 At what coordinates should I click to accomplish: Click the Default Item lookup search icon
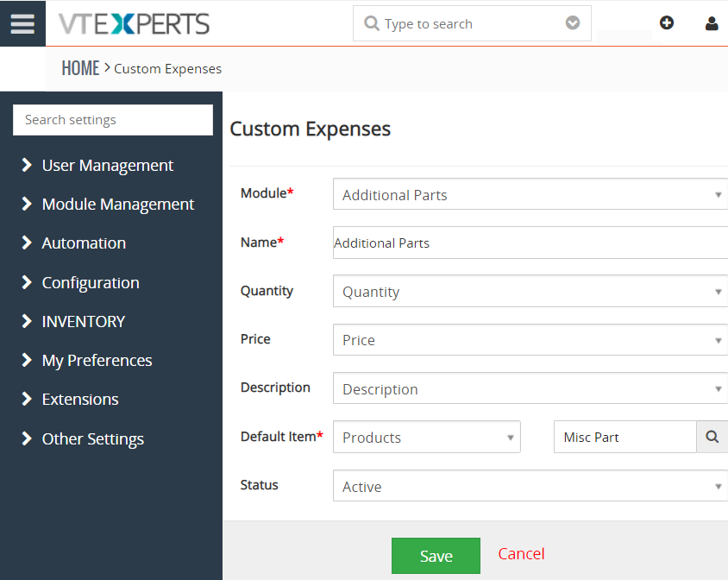[712, 437]
